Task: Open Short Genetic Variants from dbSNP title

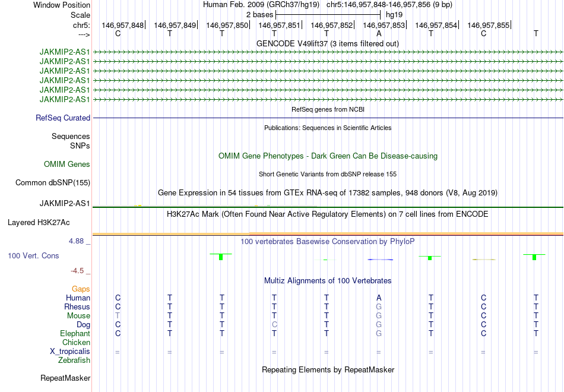Action: [328, 174]
